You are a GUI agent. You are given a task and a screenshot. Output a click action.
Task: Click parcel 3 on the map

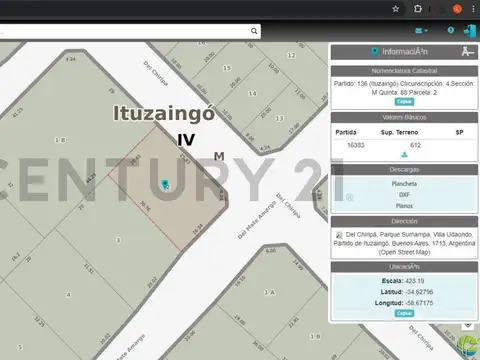pos(118,240)
